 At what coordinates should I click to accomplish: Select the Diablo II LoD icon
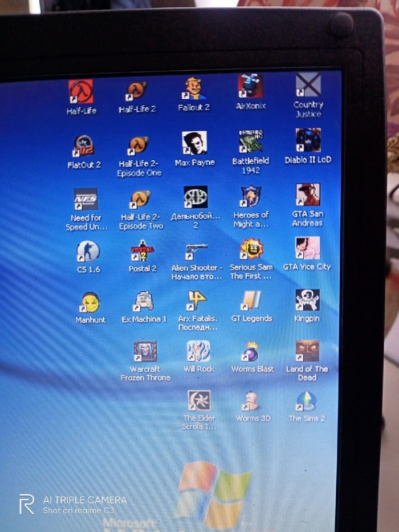pyautogui.click(x=308, y=140)
